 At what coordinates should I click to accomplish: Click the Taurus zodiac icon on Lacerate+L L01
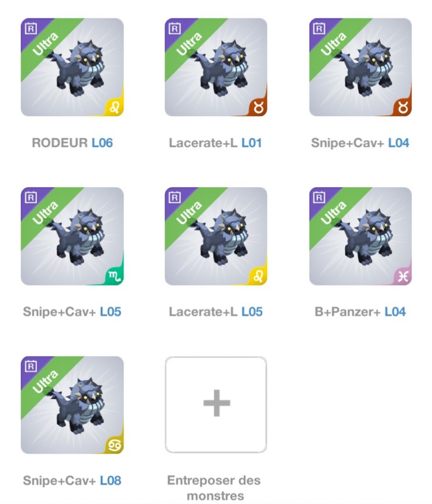point(259,107)
